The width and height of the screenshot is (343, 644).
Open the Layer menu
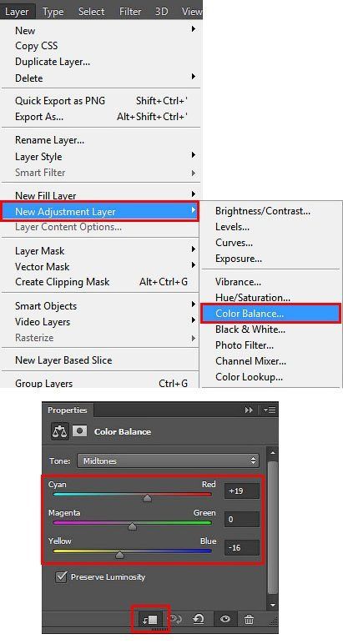click(18, 12)
